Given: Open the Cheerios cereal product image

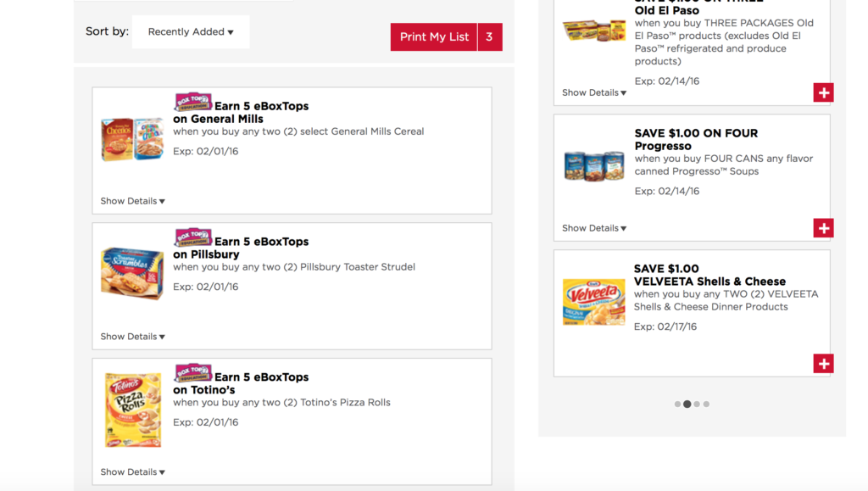Looking at the screenshot, I should coord(132,139).
